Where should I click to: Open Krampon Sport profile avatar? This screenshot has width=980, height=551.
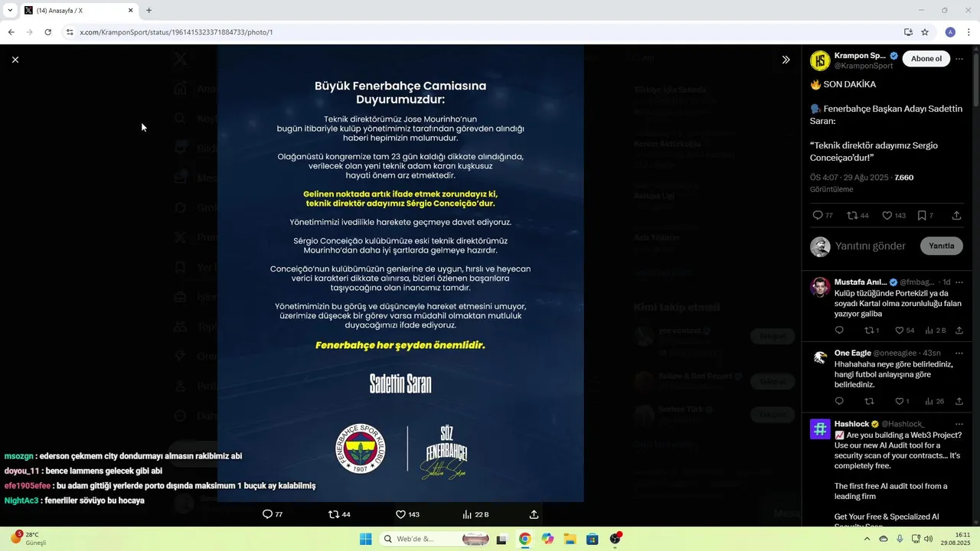820,60
